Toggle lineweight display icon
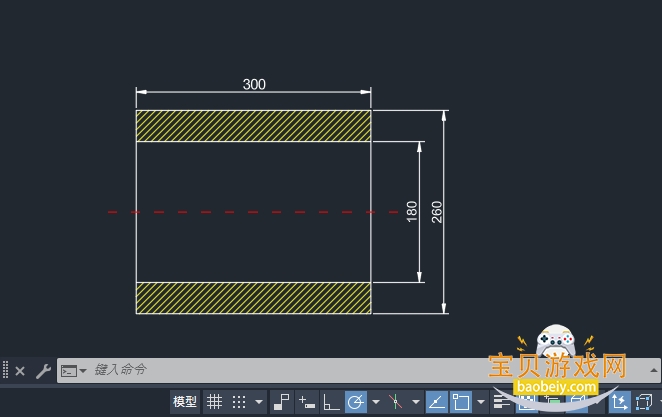The height and width of the screenshot is (417, 662). (502, 402)
